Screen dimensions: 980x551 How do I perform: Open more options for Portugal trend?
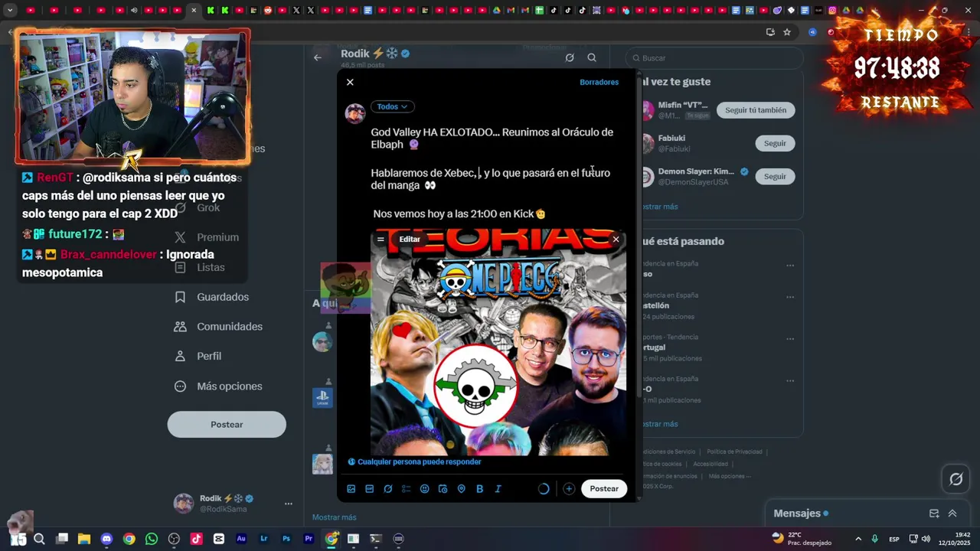click(x=790, y=339)
